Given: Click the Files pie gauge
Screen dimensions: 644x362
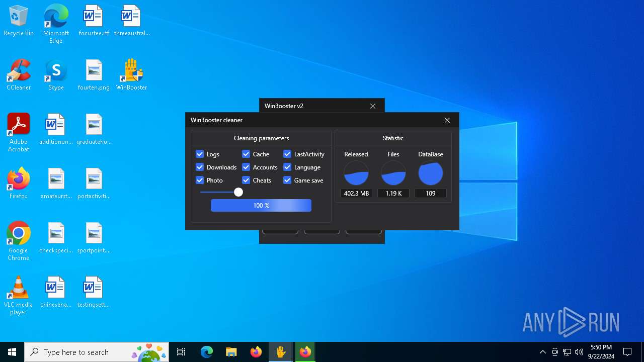Looking at the screenshot, I should [393, 173].
